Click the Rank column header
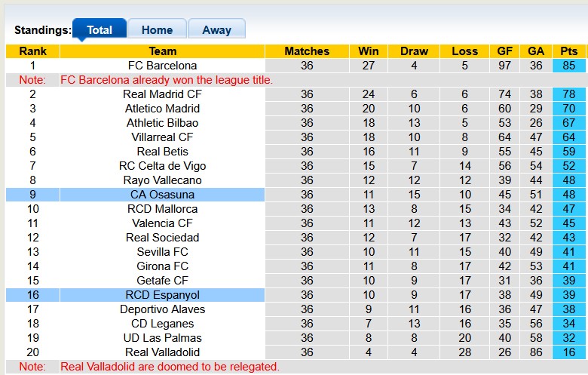 pyautogui.click(x=32, y=51)
